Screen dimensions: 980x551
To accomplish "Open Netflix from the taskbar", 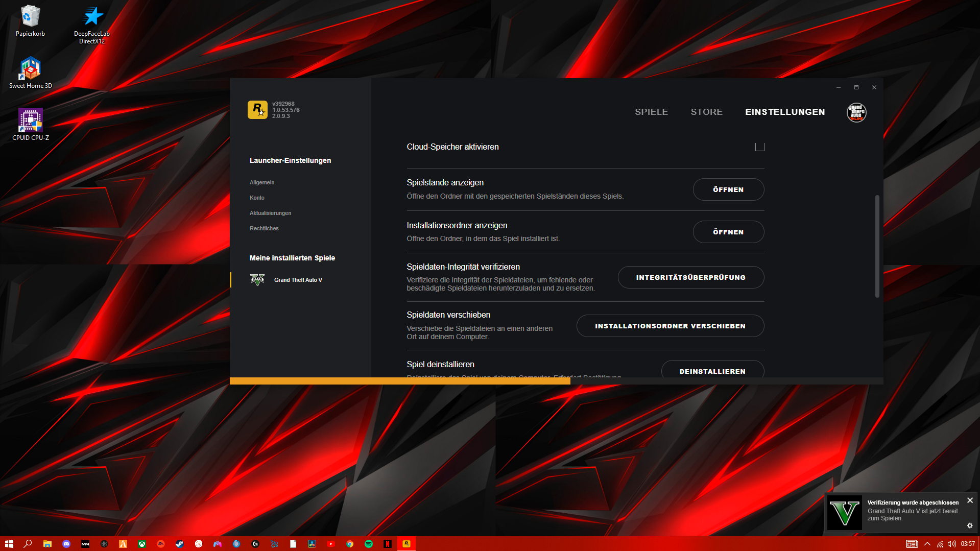I will (x=388, y=544).
